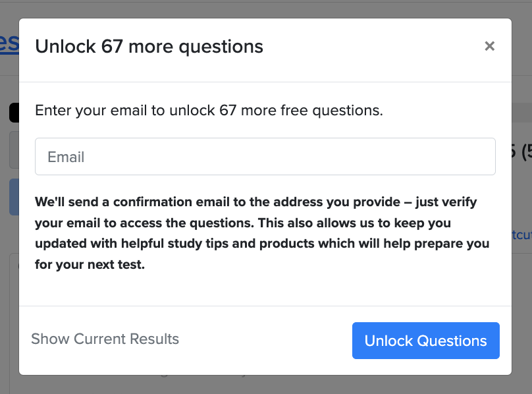Click the '67' in the dialog title
The image size is (532, 394).
(112, 47)
